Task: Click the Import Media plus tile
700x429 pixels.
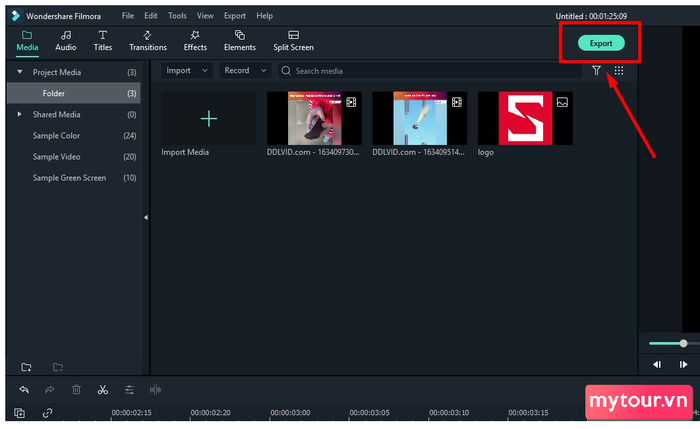Action: click(208, 118)
